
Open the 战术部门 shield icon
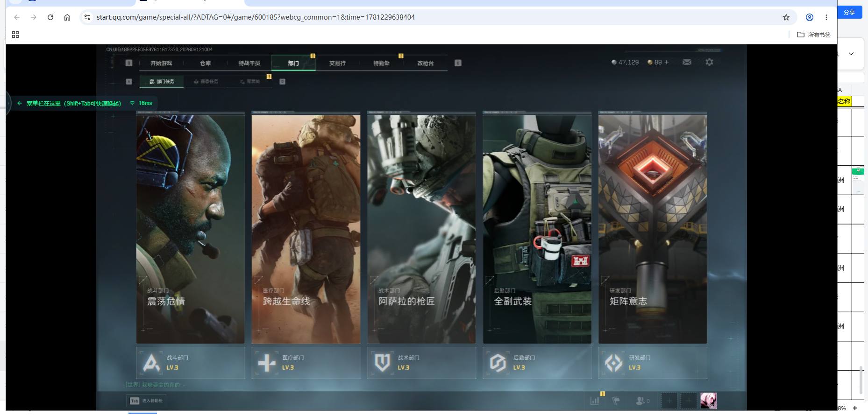coord(382,363)
